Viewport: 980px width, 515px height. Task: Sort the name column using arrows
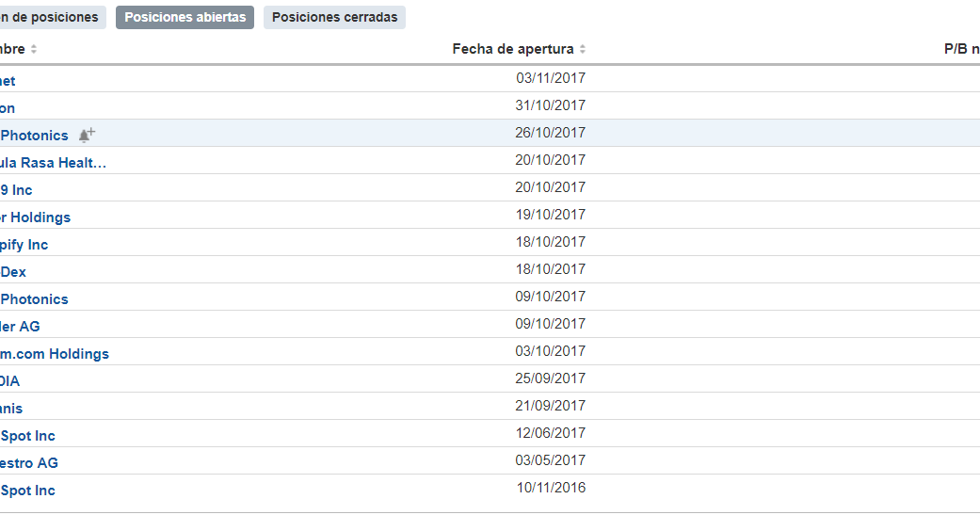tap(34, 49)
